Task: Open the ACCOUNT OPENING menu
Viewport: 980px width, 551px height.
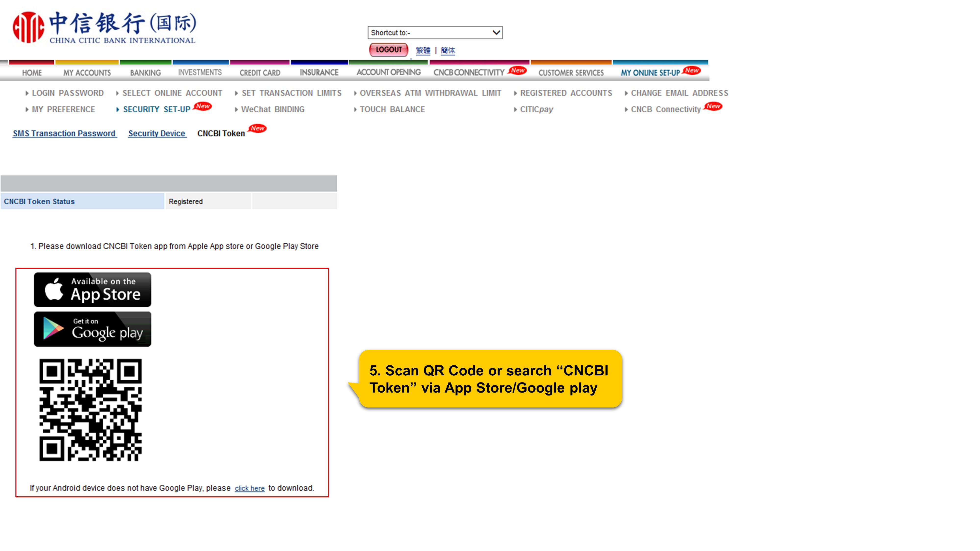Action: [x=388, y=72]
